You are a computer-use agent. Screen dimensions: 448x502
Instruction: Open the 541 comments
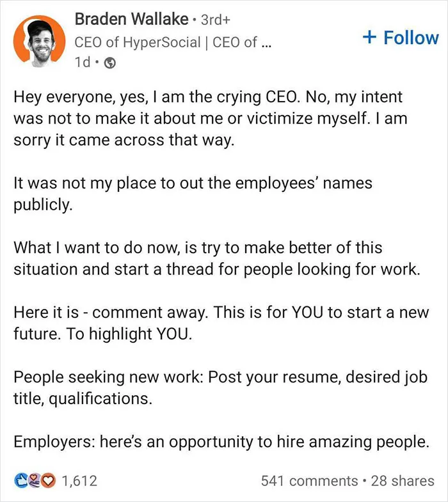tap(309, 481)
